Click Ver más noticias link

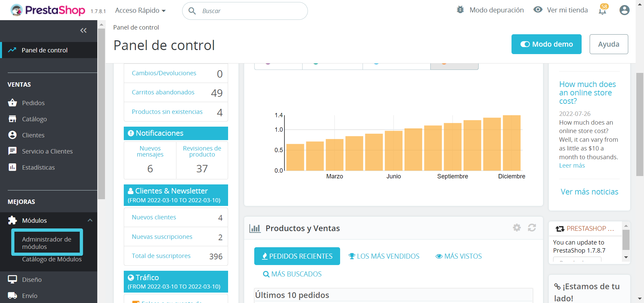tap(589, 191)
